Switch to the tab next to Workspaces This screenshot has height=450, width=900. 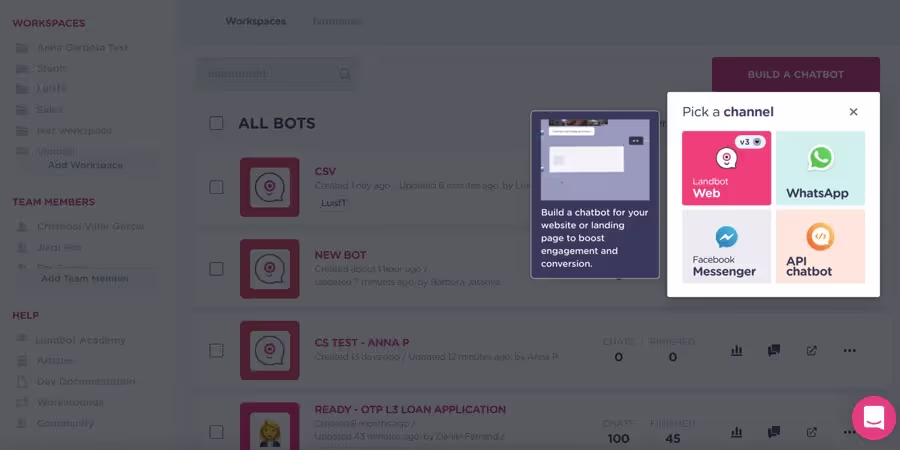337,21
